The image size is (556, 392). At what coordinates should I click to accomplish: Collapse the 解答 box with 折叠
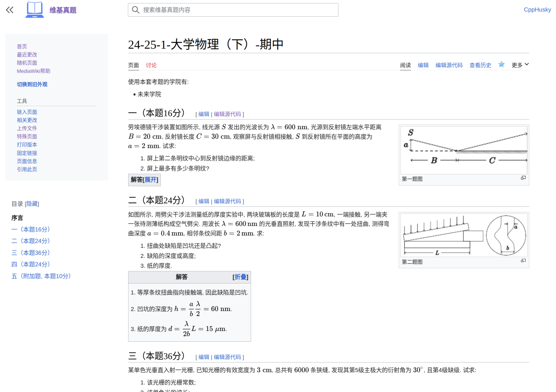240,277
